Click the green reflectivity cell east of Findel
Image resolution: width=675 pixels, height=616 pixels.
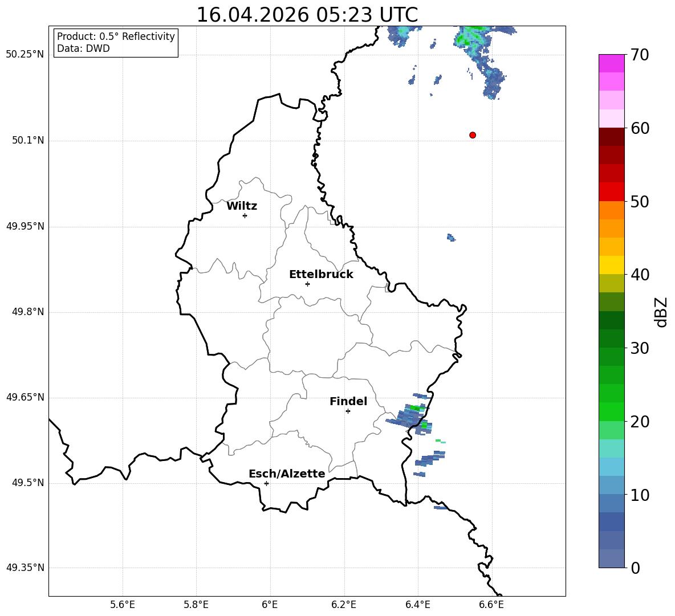(x=416, y=408)
